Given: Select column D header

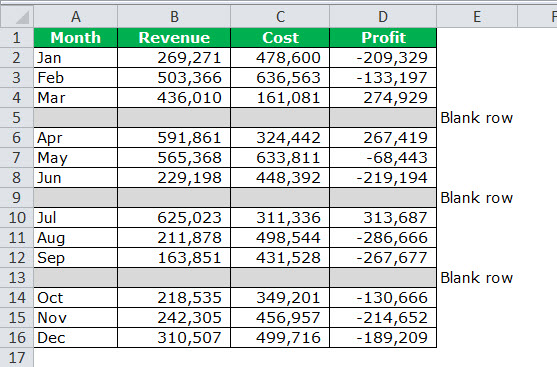Looking at the screenshot, I should tap(383, 16).
